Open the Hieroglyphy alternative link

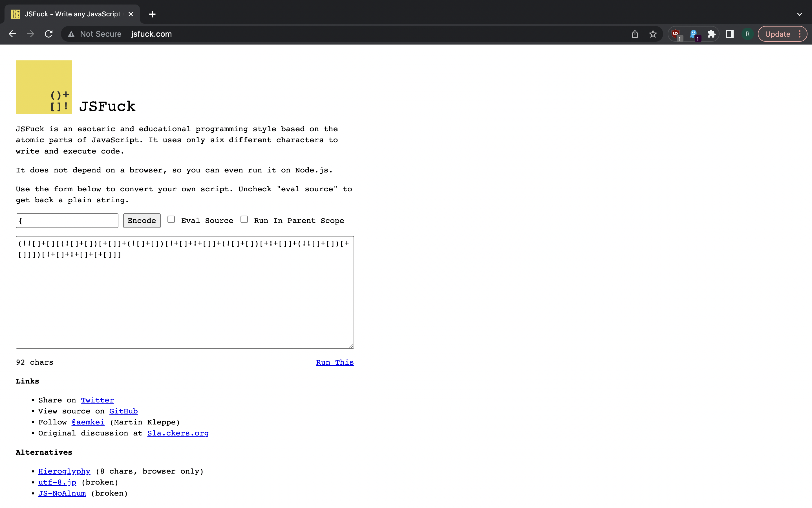(64, 471)
